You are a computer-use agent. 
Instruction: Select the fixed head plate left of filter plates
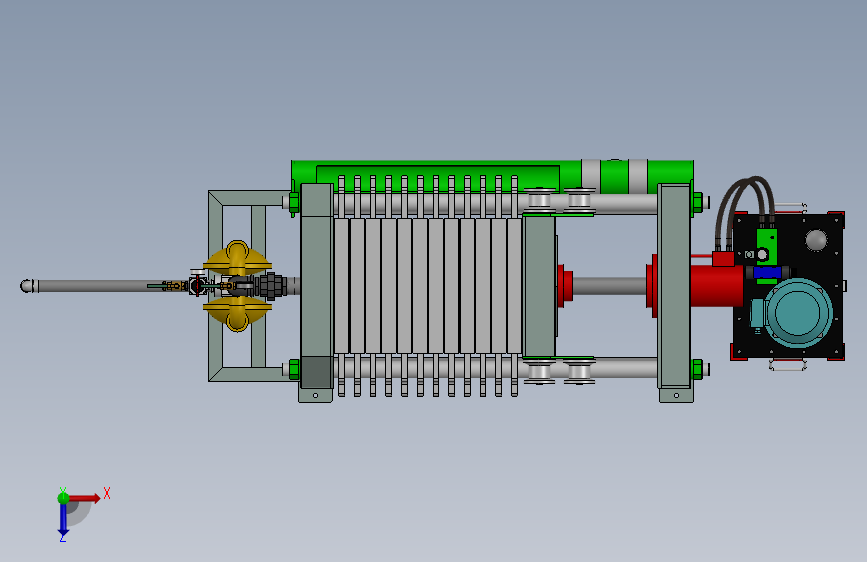tap(317, 287)
